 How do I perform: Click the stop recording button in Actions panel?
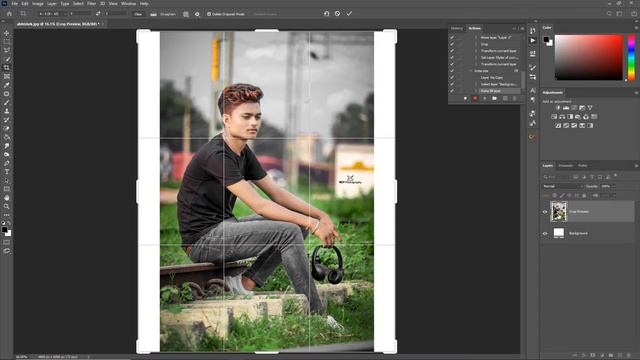[465, 98]
